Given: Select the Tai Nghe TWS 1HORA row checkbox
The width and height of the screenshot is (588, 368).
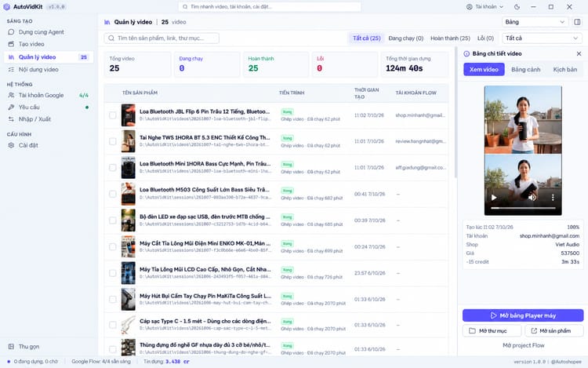Looking at the screenshot, I should [x=112, y=141].
